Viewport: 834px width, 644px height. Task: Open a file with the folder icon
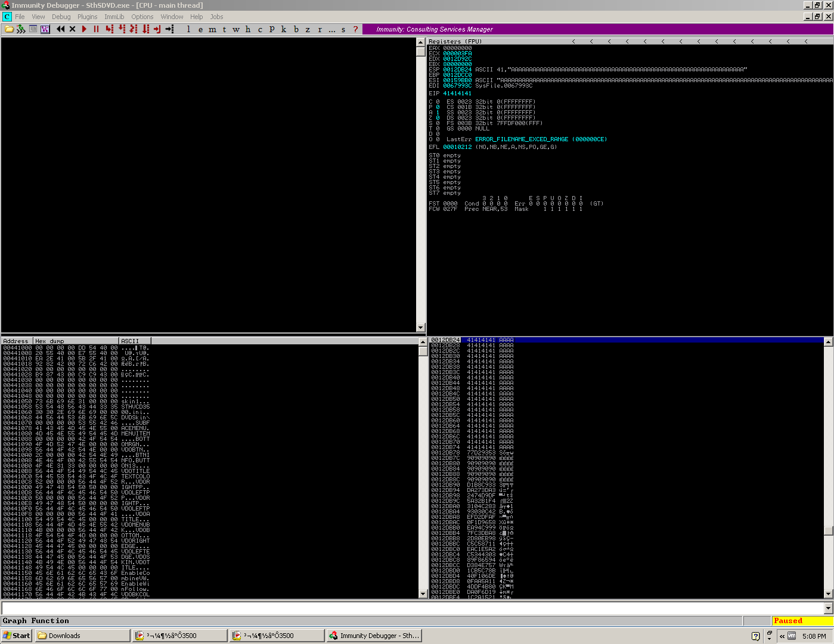coord(9,29)
